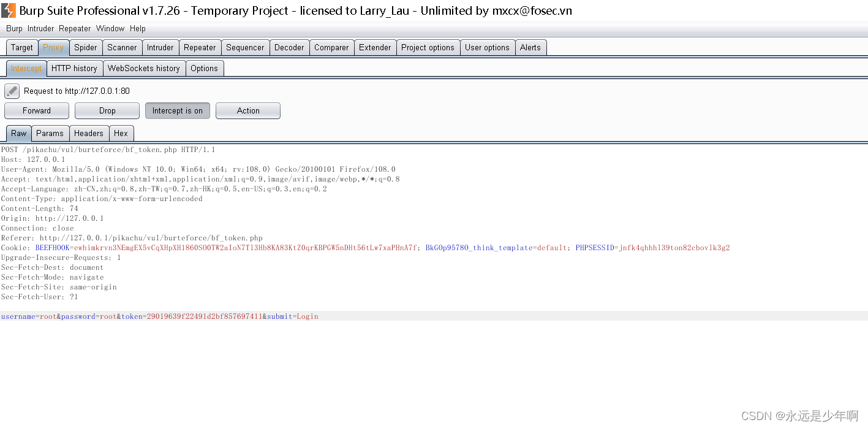Screen dimensions: 868x428
Task: Open the Repeater menu
Action: pos(75,28)
